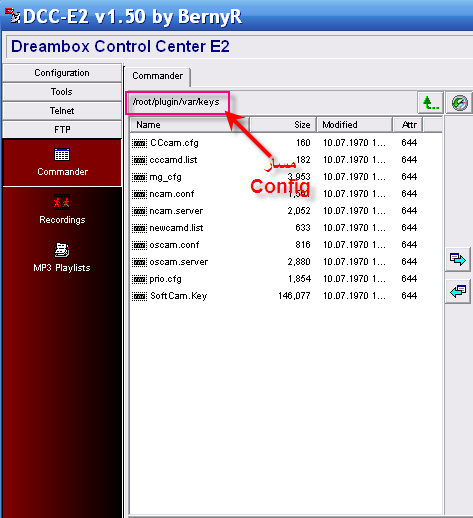Click the modified date of SoftCam.Key
The width and height of the screenshot is (473, 518).
pos(354,296)
